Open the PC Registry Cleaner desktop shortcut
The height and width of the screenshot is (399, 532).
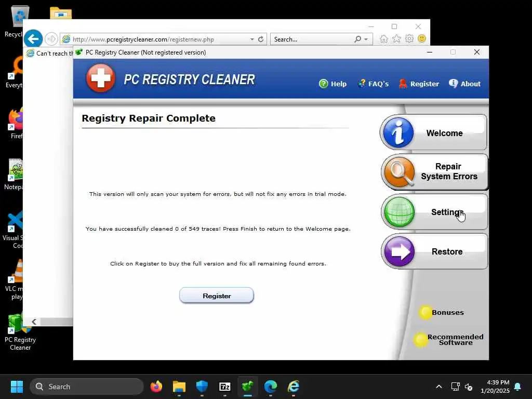pyautogui.click(x=20, y=332)
